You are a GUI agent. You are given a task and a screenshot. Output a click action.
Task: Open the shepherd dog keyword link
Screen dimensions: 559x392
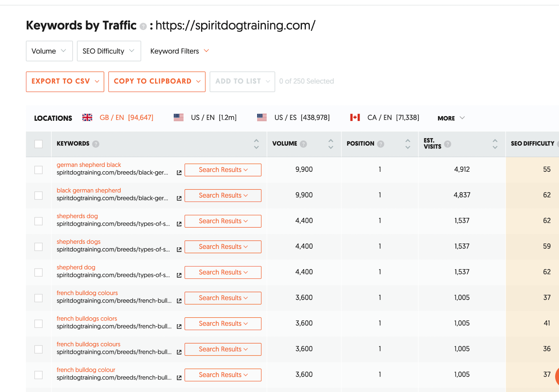click(x=76, y=267)
